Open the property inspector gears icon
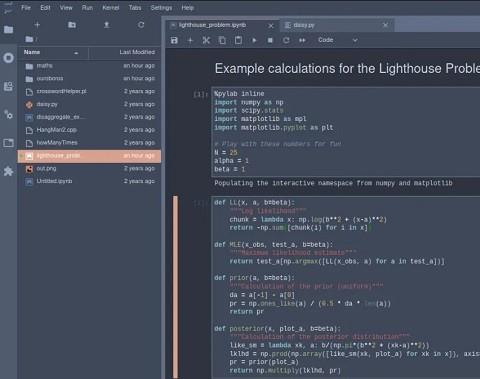Screen dimensions: 480x379 pos(8,115)
